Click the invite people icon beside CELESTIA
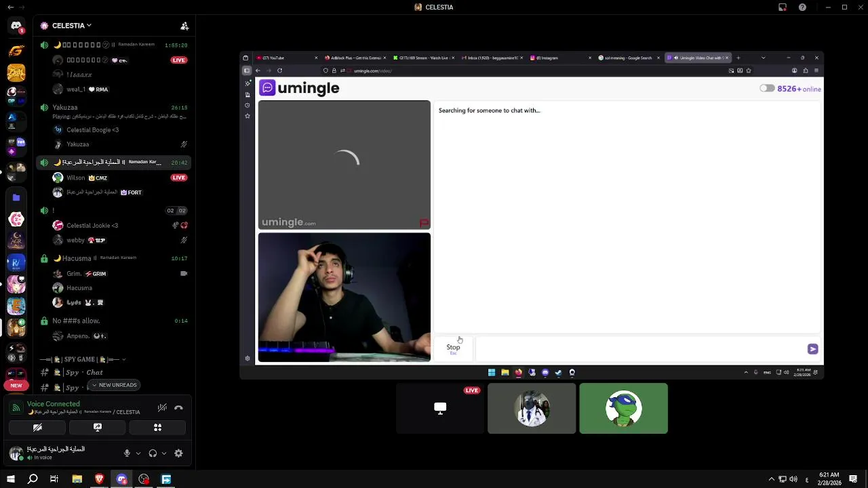 pos(184,26)
